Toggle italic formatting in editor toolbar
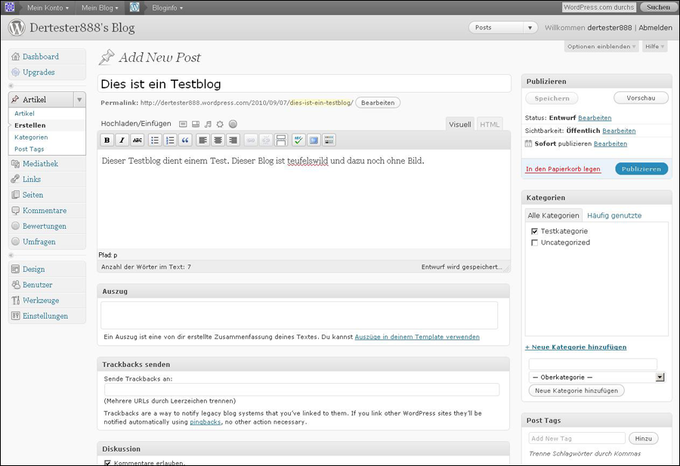680x466 pixels. coord(122,140)
